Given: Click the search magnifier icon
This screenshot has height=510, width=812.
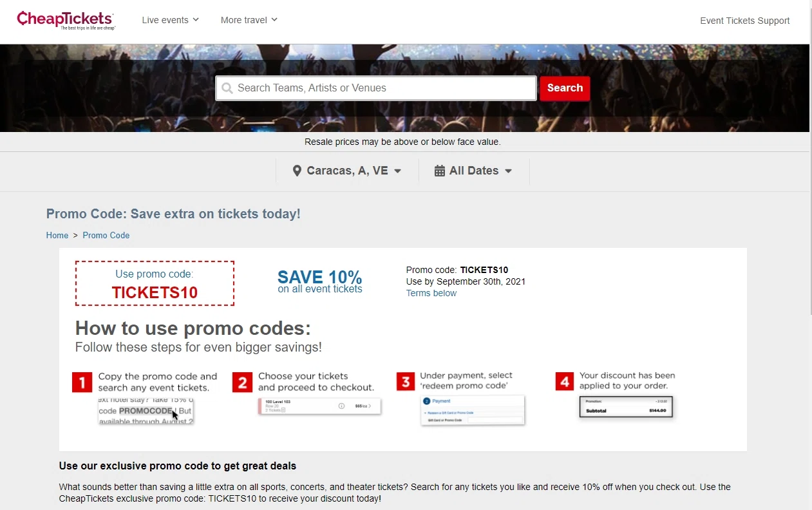Looking at the screenshot, I should coord(227,88).
